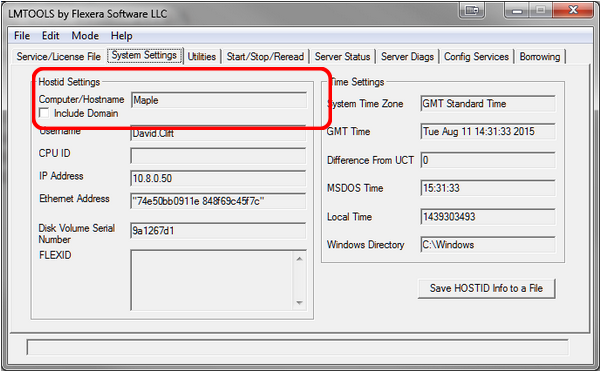Open the Help menu
This screenshot has height=371, width=601.
tap(122, 36)
